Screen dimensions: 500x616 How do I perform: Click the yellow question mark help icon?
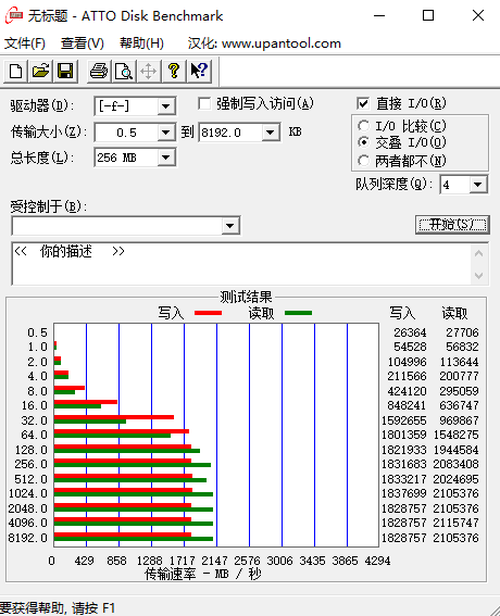[174, 71]
